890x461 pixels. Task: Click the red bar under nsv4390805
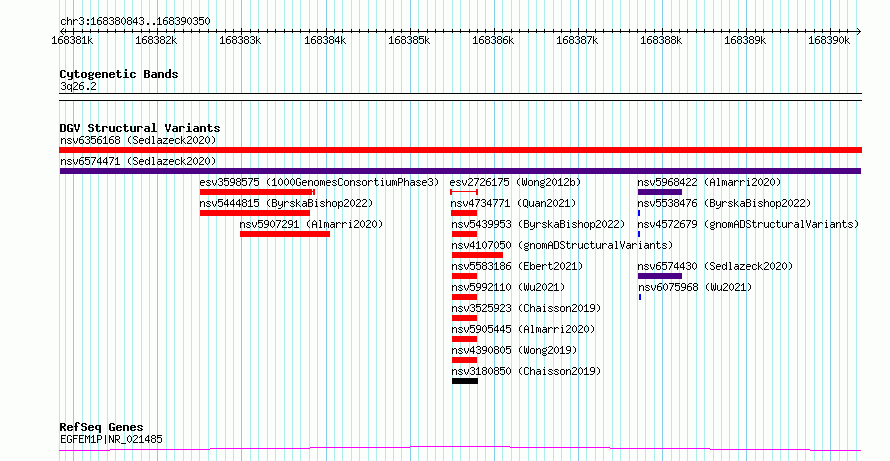pyautogui.click(x=464, y=360)
